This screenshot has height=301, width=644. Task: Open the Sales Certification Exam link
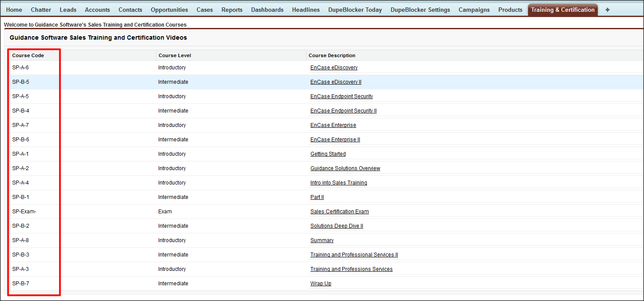click(339, 212)
